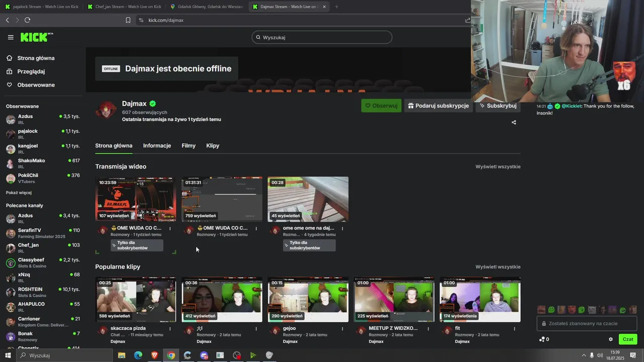644x362 pixels.
Task: Open Microsoft Edge from the taskbar
Action: [138, 355]
